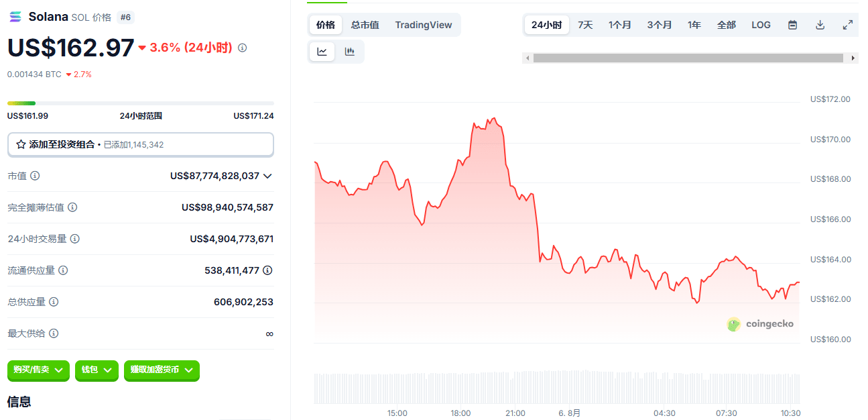Viewport: 868px width, 420px height.
Task: Expand chart to fullscreen
Action: coord(848,25)
